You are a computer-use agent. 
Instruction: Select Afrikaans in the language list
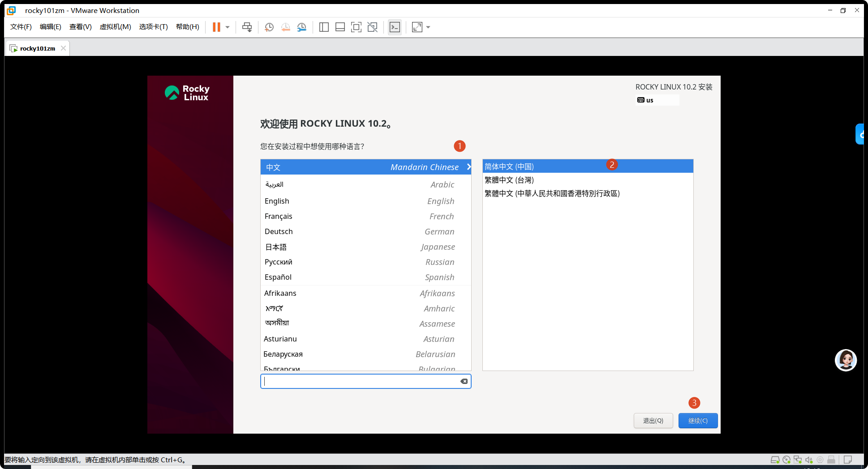[365, 294]
